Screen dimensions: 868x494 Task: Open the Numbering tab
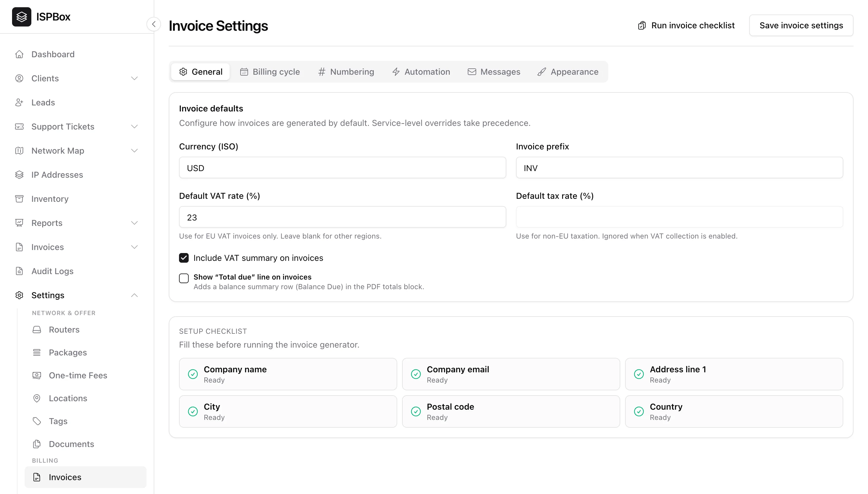pos(346,72)
